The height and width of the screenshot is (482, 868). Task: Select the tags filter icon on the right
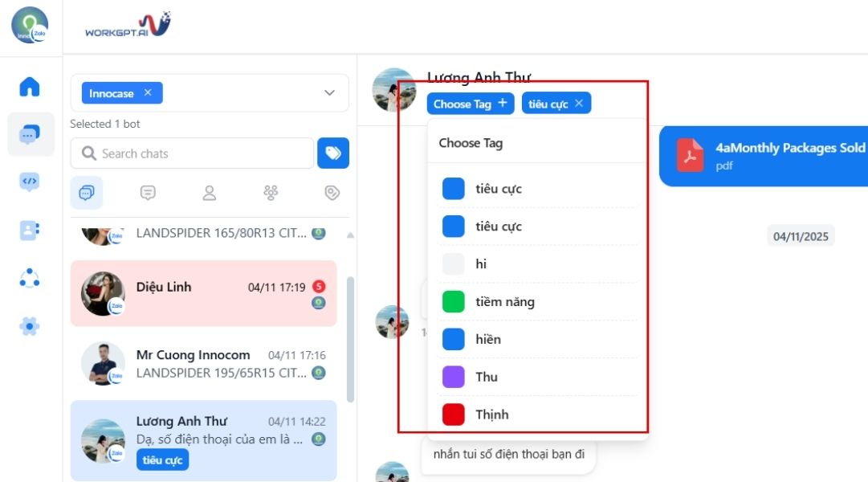(331, 193)
